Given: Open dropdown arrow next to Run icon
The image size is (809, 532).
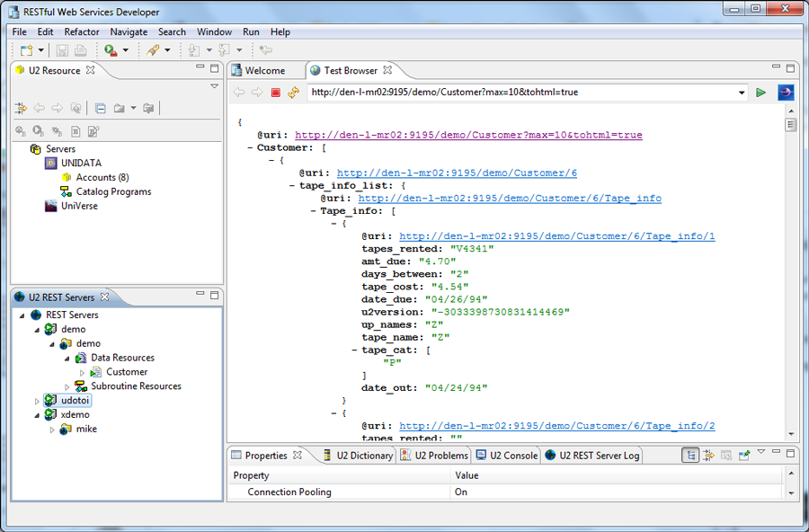Looking at the screenshot, I should pos(125,50).
